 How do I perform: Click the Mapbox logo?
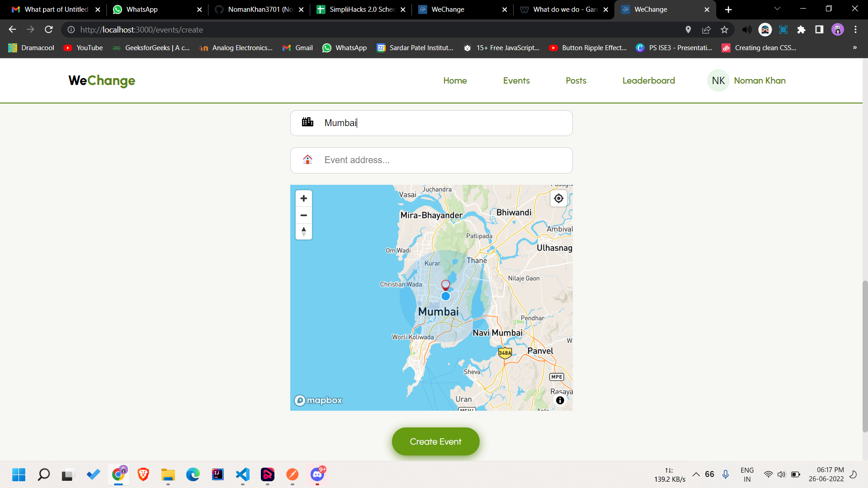pyautogui.click(x=318, y=400)
